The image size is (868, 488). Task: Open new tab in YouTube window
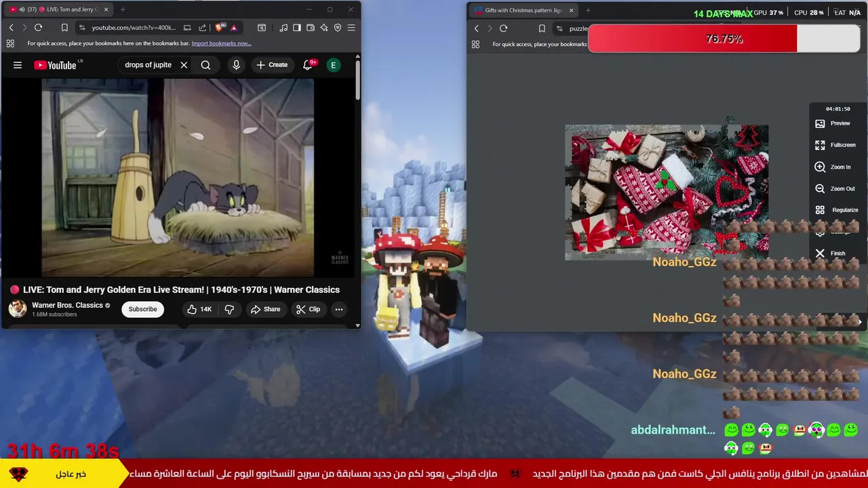[x=123, y=9]
